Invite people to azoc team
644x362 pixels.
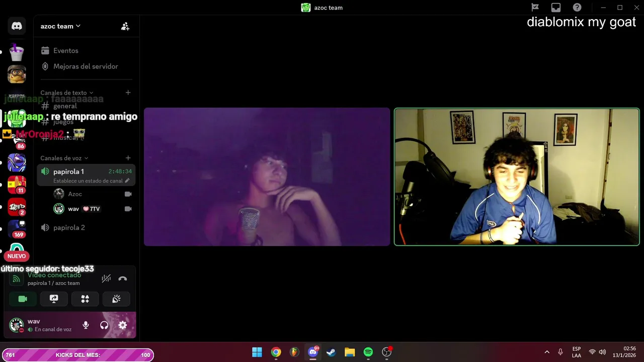(x=125, y=26)
